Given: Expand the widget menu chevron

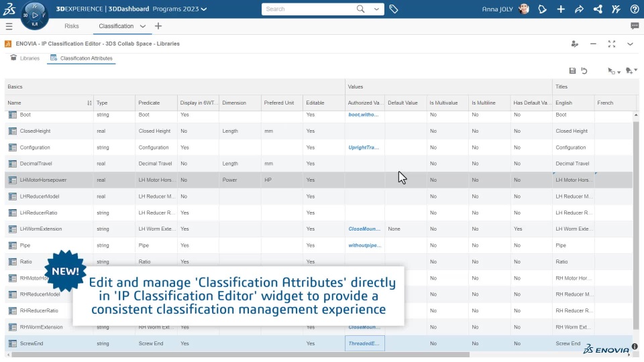Looking at the screenshot, I should pos(630,44).
